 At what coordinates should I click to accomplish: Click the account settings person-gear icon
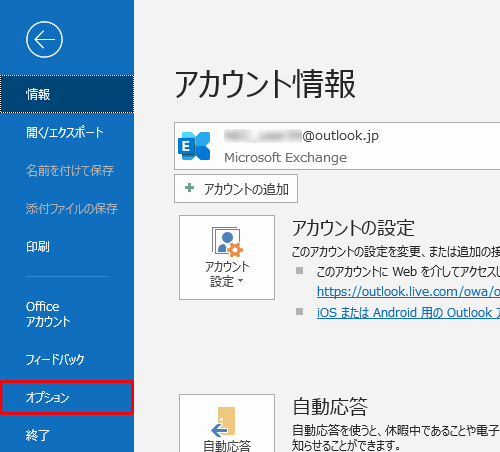[x=227, y=242]
